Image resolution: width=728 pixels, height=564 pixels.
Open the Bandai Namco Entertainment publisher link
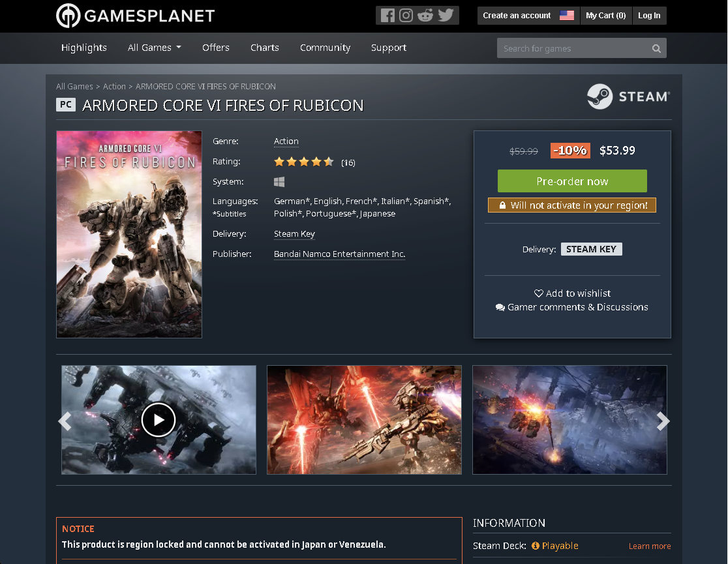(339, 254)
